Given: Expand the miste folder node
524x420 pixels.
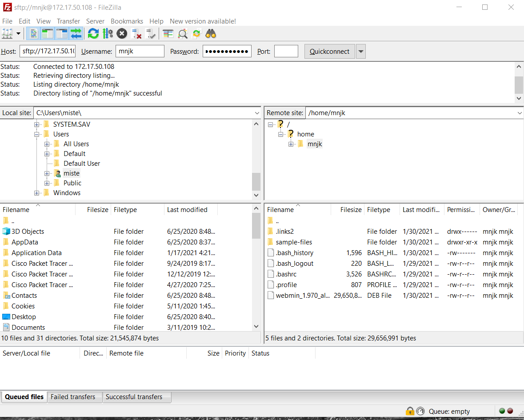Looking at the screenshot, I should (47, 173).
